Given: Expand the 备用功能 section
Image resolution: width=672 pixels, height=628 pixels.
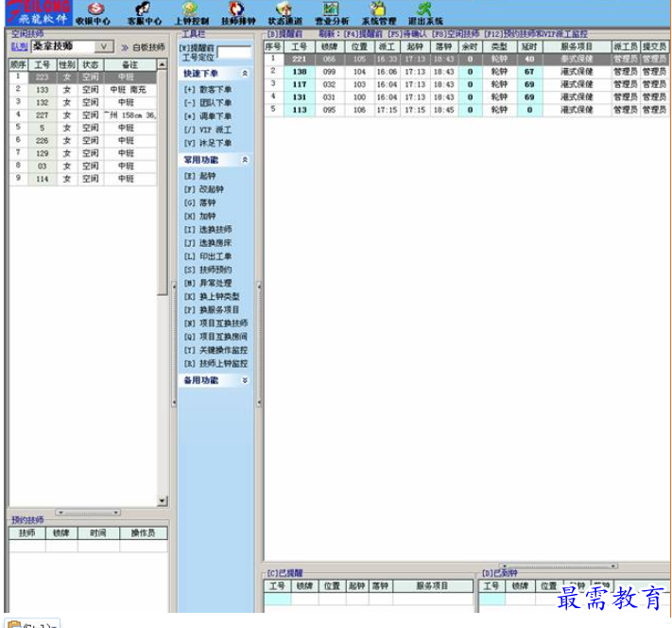Looking at the screenshot, I should [x=245, y=380].
